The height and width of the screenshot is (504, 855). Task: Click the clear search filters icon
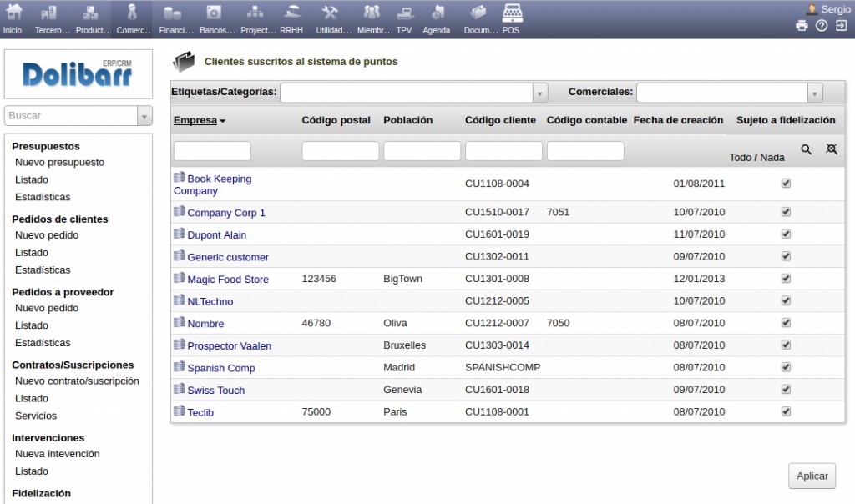click(831, 149)
